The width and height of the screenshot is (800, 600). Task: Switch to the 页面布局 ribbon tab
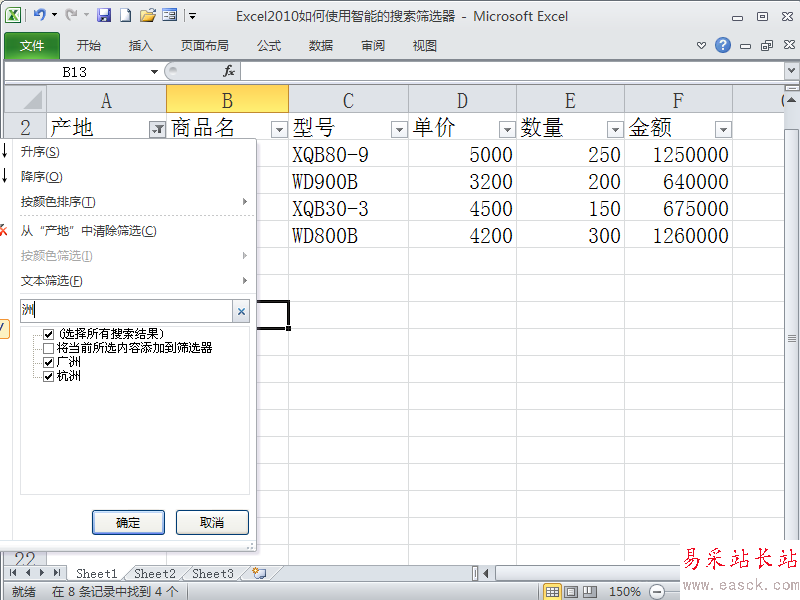tap(205, 46)
